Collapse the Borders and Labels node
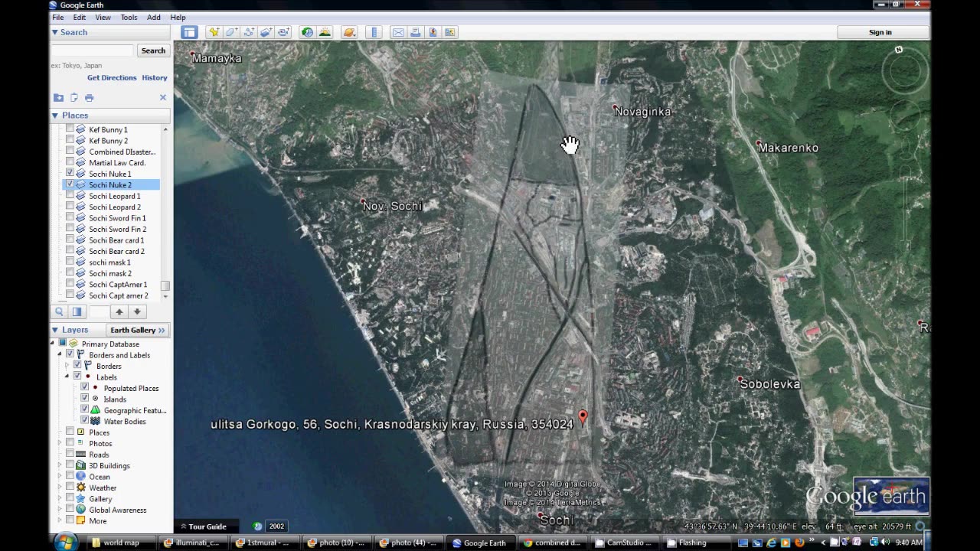The image size is (980, 551). click(60, 355)
